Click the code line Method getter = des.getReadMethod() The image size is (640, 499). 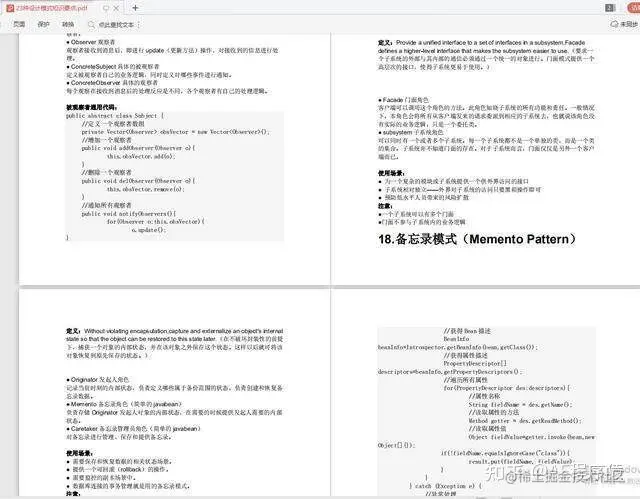pos(525,421)
